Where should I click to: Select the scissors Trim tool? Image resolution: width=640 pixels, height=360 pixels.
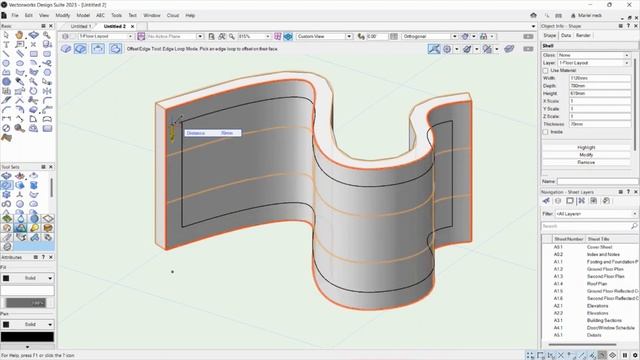click(33, 100)
